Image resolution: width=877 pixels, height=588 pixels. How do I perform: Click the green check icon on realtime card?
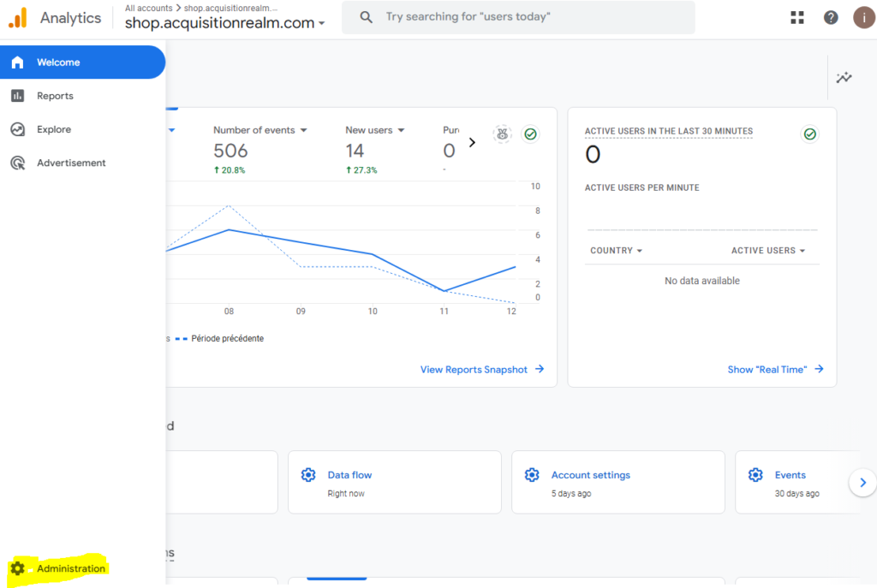pos(809,134)
